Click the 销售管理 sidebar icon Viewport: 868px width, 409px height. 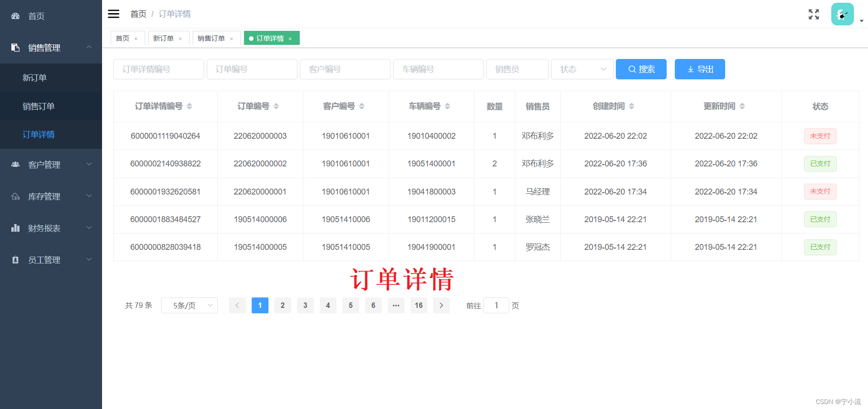(x=15, y=48)
